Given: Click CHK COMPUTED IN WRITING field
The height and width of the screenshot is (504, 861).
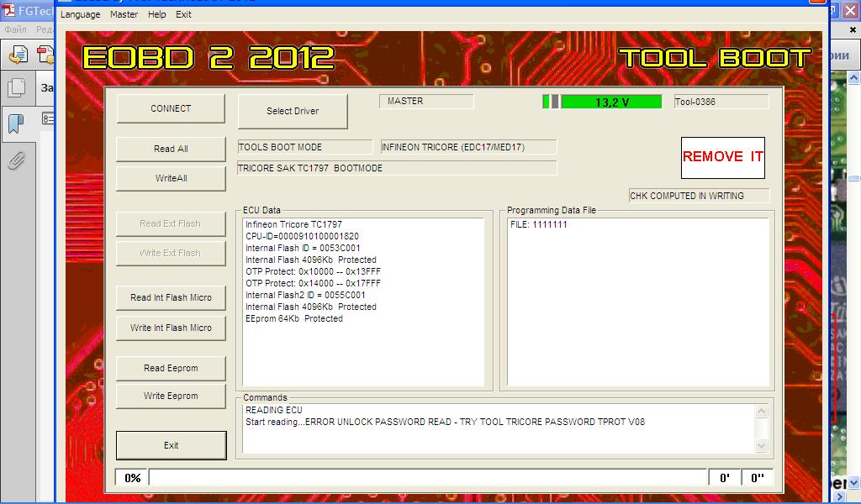Looking at the screenshot, I should point(699,196).
